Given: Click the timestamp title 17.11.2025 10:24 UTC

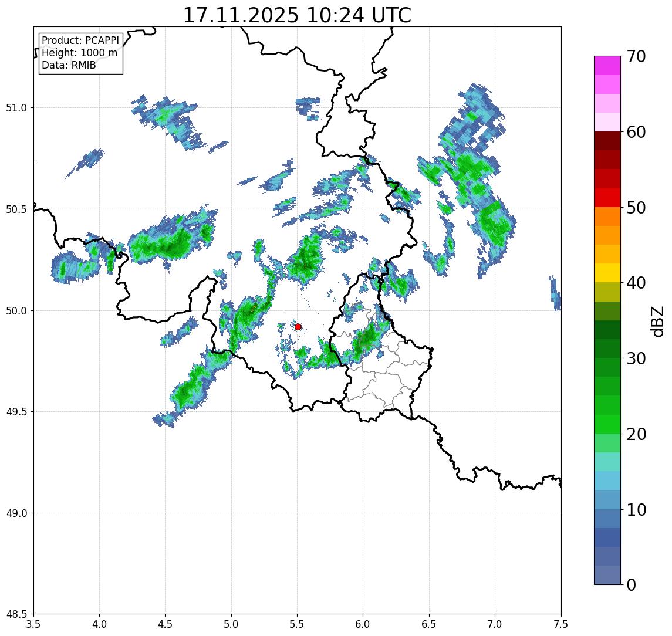Looking at the screenshot, I should [297, 15].
